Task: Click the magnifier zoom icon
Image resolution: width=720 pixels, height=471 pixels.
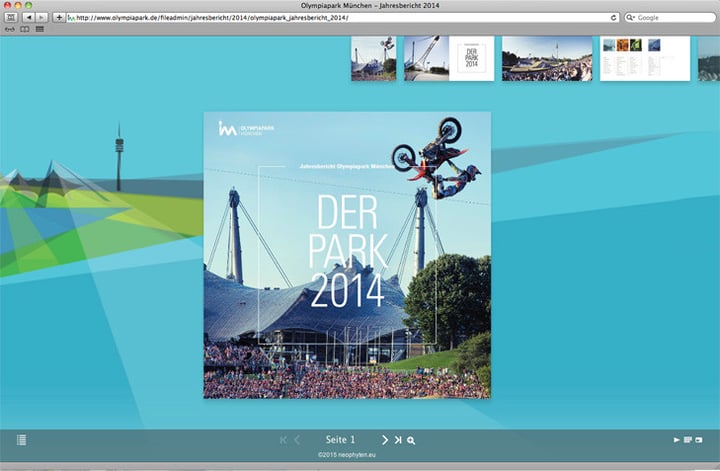Action: tap(411, 440)
